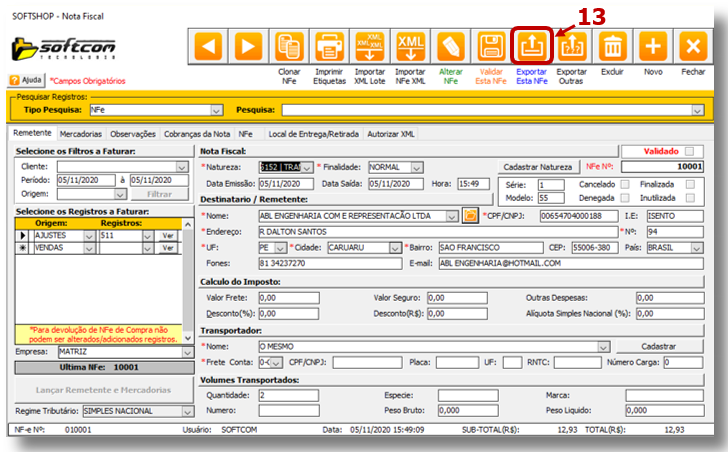The width and height of the screenshot is (728, 452).
Task: Click the Clonar NFe toolbar icon
Action: [x=289, y=46]
